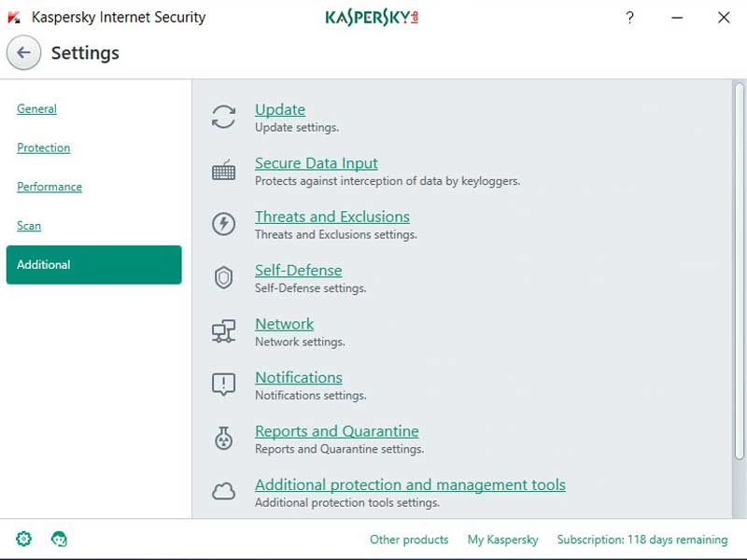Click the Additional protection cloud icon
Image resolution: width=747 pixels, height=560 pixels.
point(223,492)
